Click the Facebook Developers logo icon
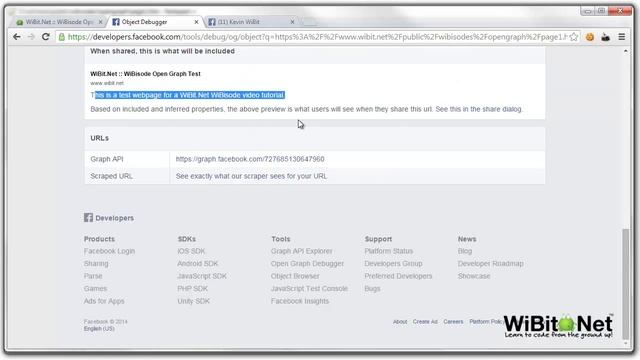 click(88, 218)
